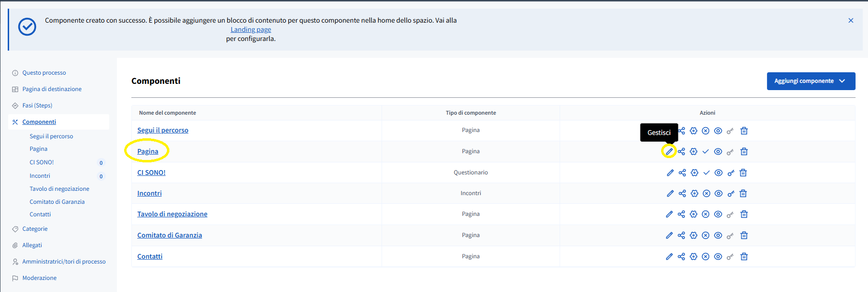This screenshot has width=868, height=292.
Task: Click trash icon in Segui il percorso row
Action: 744,131
